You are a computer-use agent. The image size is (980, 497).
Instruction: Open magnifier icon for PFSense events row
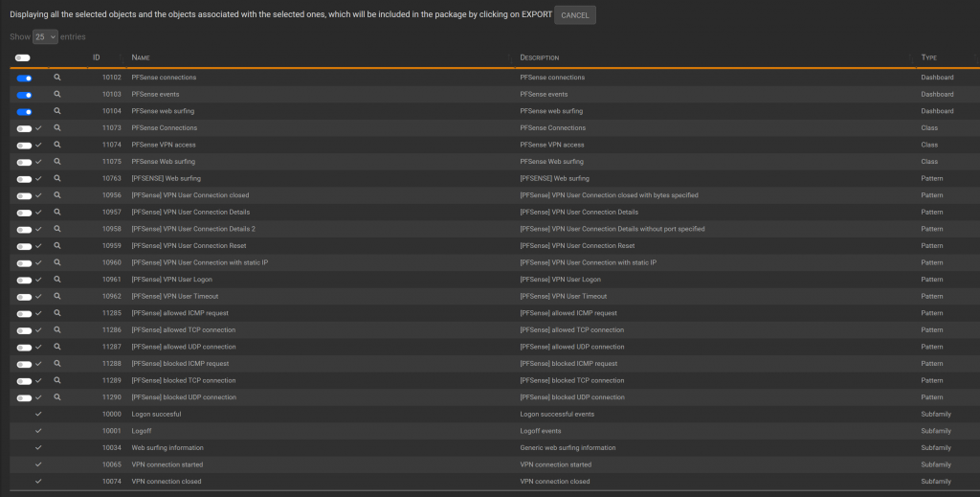[x=57, y=95]
